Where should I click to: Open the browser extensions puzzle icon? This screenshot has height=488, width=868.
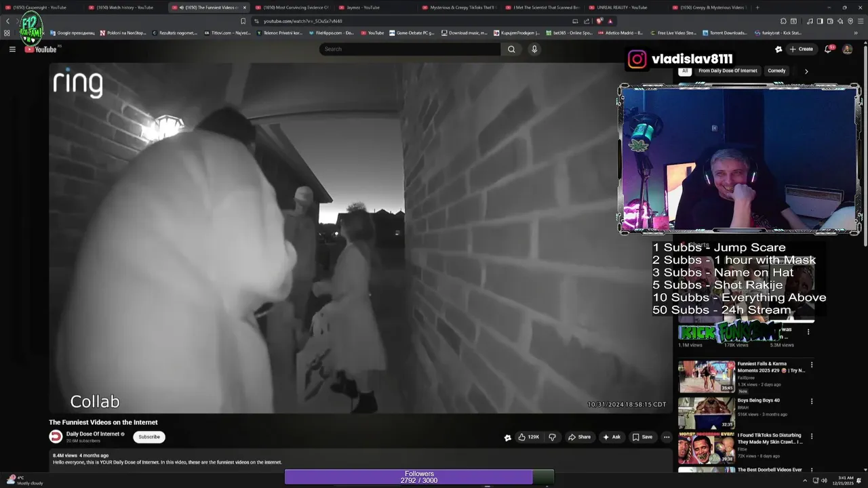coord(784,21)
